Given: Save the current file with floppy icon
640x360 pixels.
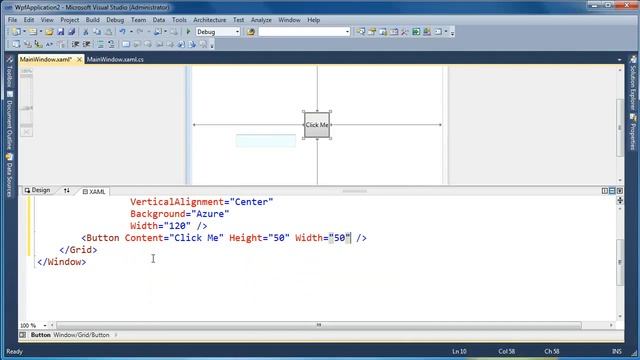Looking at the screenshot, I should click(61, 31).
